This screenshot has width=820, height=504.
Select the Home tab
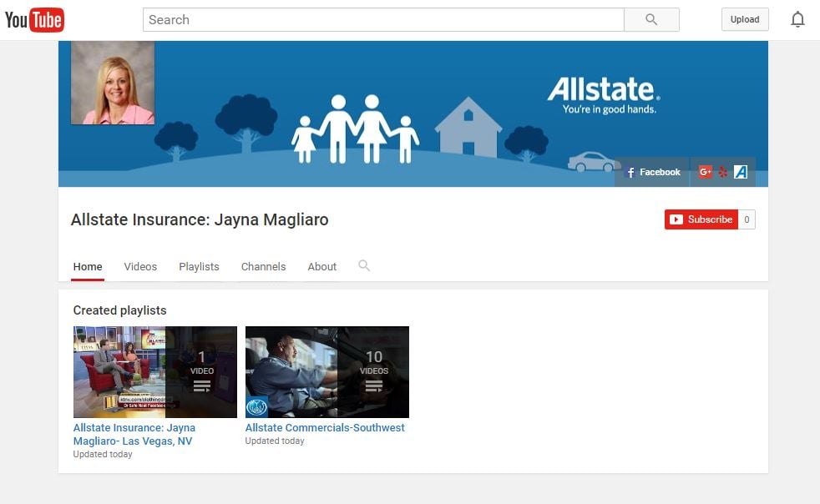tap(88, 267)
